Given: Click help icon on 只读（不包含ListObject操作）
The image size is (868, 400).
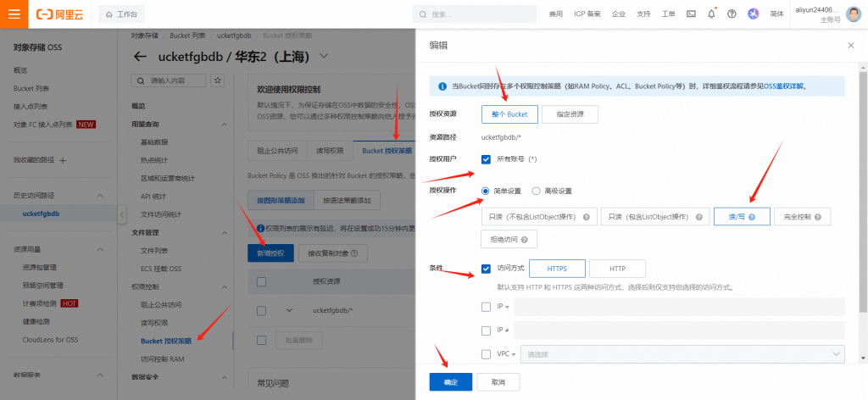Looking at the screenshot, I should click(x=587, y=218).
